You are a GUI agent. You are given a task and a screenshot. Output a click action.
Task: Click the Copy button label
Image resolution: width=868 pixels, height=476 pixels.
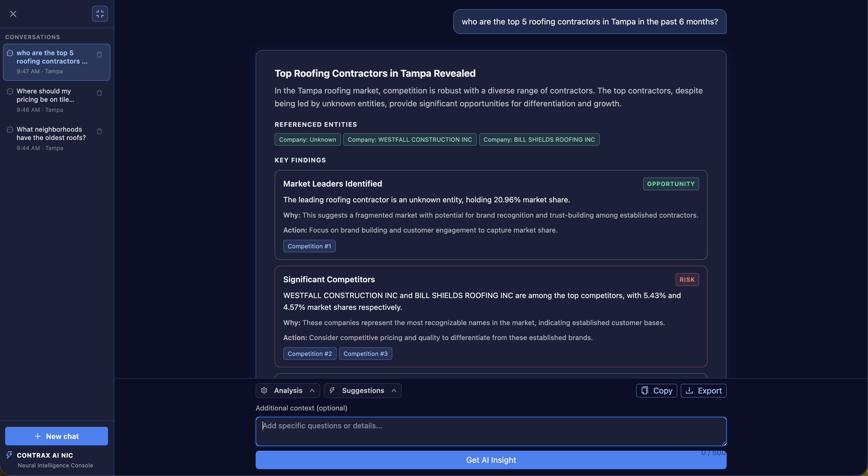click(x=662, y=390)
